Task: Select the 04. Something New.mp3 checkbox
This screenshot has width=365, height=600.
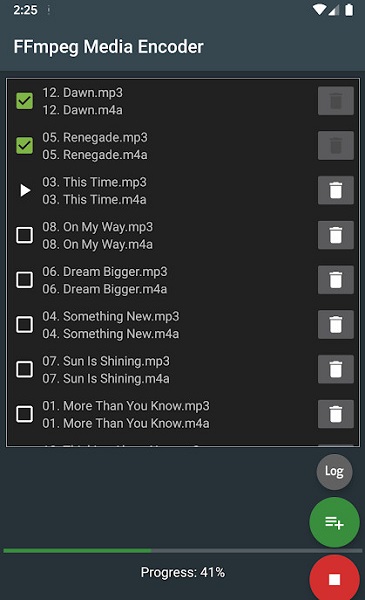Action: 24,324
